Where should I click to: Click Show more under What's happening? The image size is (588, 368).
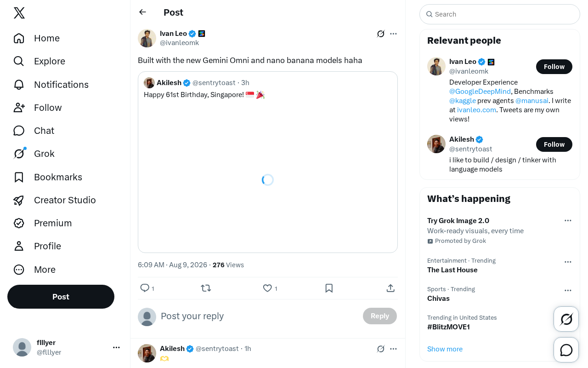pyautogui.click(x=445, y=349)
